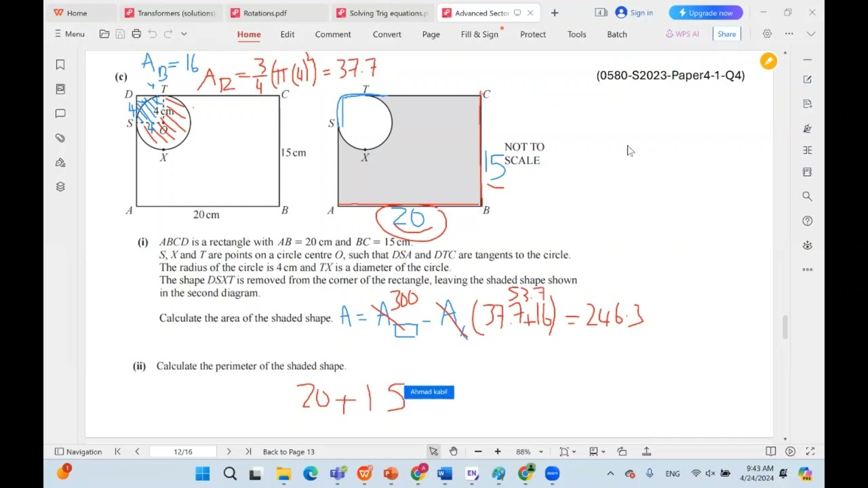Click the page number field 12/16
Viewport: 868px width, 488px height.
point(182,451)
